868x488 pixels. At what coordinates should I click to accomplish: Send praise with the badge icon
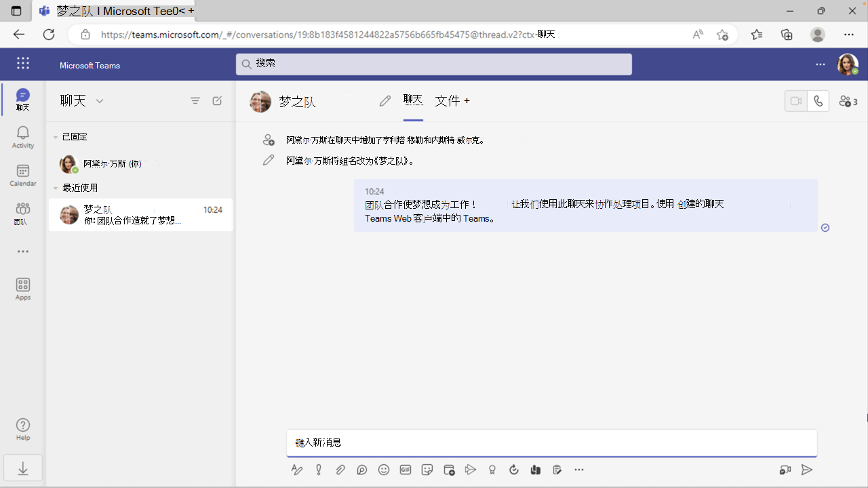point(492,470)
